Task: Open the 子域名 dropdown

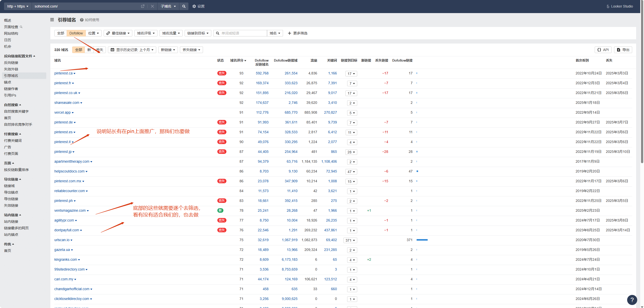Action: pyautogui.click(x=168, y=6)
